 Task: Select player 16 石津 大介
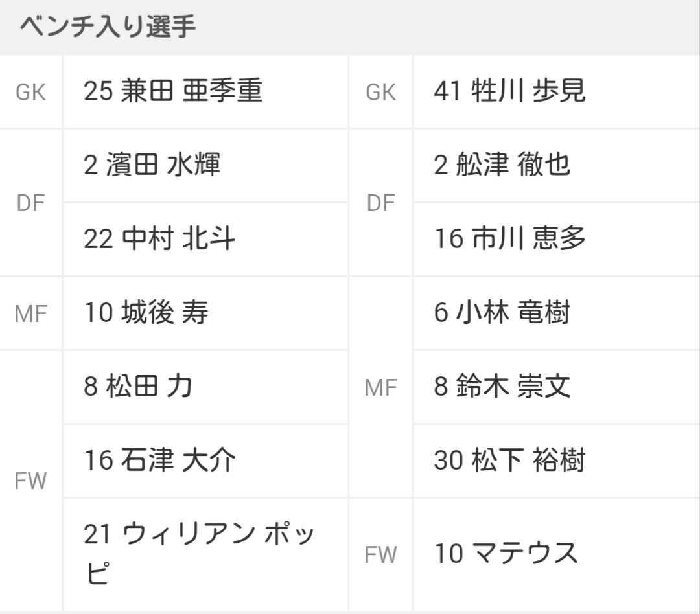click(x=205, y=461)
